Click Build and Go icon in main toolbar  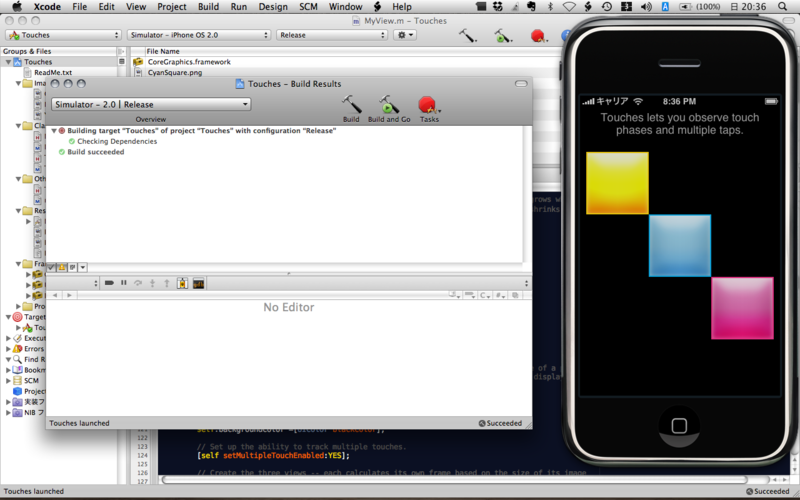click(x=503, y=35)
